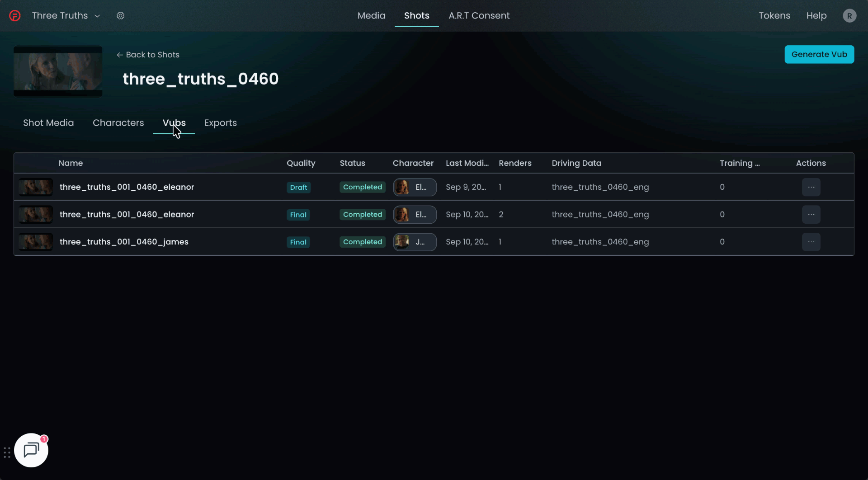Viewport: 868px width, 480px height.
Task: Click Final badge in the second eleanor row
Action: tap(298, 215)
